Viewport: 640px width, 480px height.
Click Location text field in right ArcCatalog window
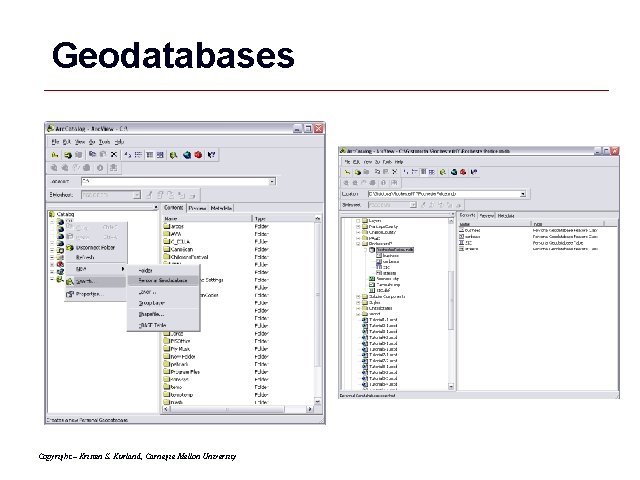click(x=443, y=194)
